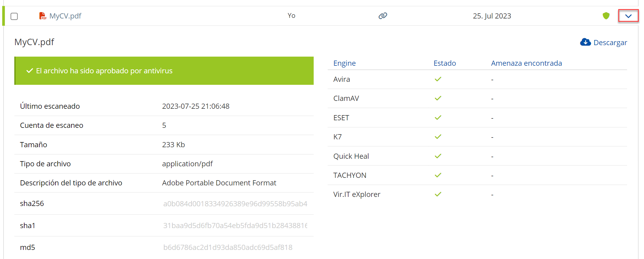Sort by Amenaza encontrada column header

526,63
